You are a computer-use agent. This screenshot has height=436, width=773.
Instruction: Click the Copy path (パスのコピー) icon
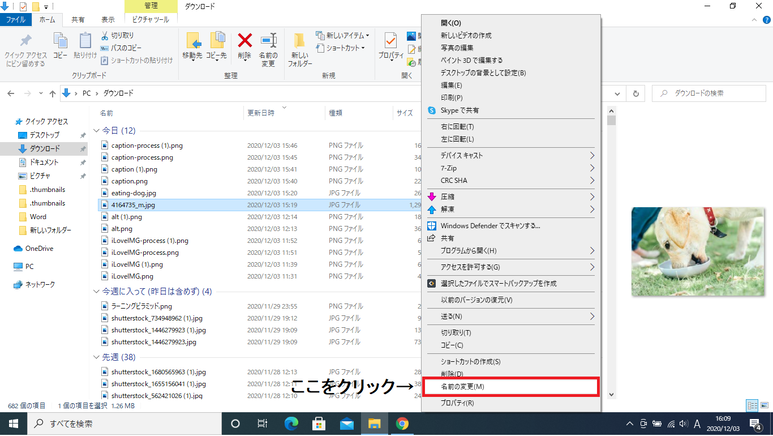pyautogui.click(x=105, y=48)
